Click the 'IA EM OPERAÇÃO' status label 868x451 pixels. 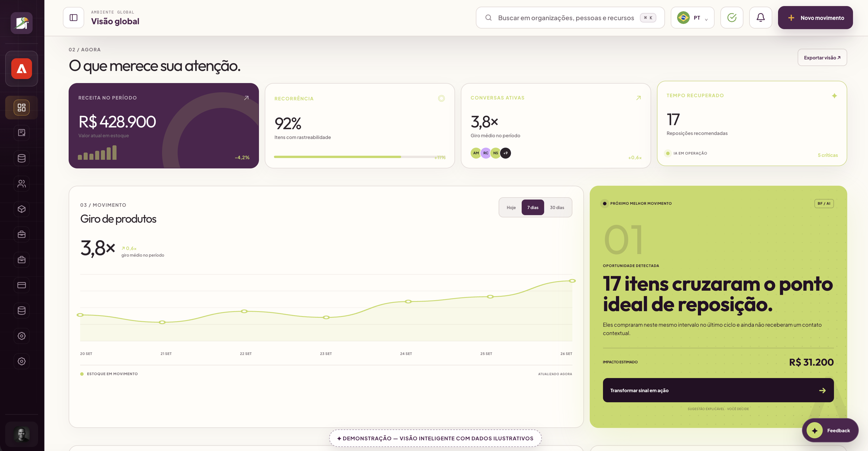[690, 153]
